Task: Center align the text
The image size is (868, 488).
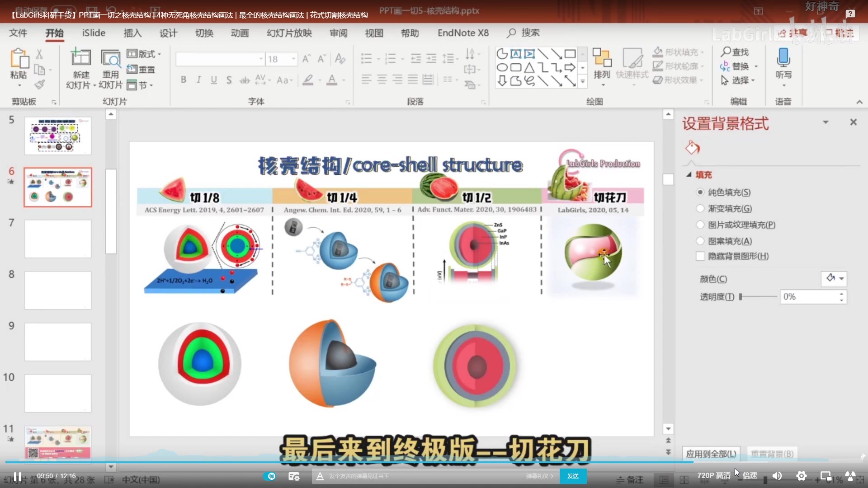Action: tap(382, 80)
